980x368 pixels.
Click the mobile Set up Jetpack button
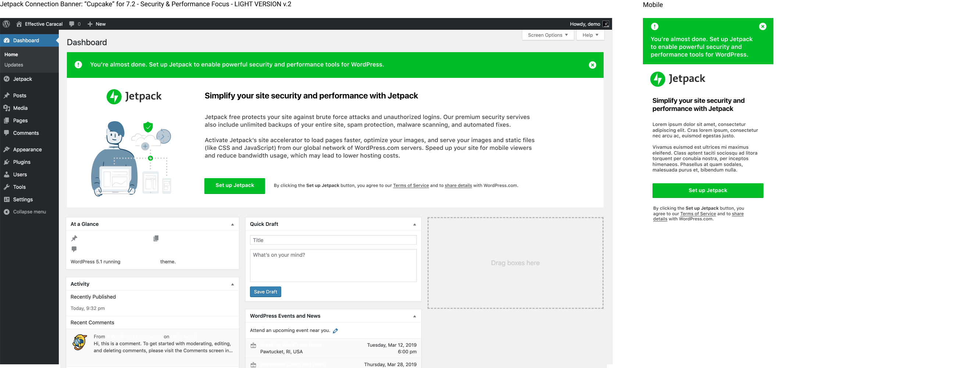click(708, 191)
